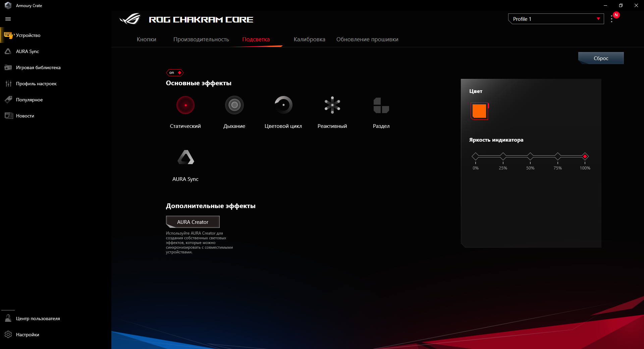The width and height of the screenshot is (644, 349).
Task: Restore down the Armoury Crate window
Action: [621, 5]
